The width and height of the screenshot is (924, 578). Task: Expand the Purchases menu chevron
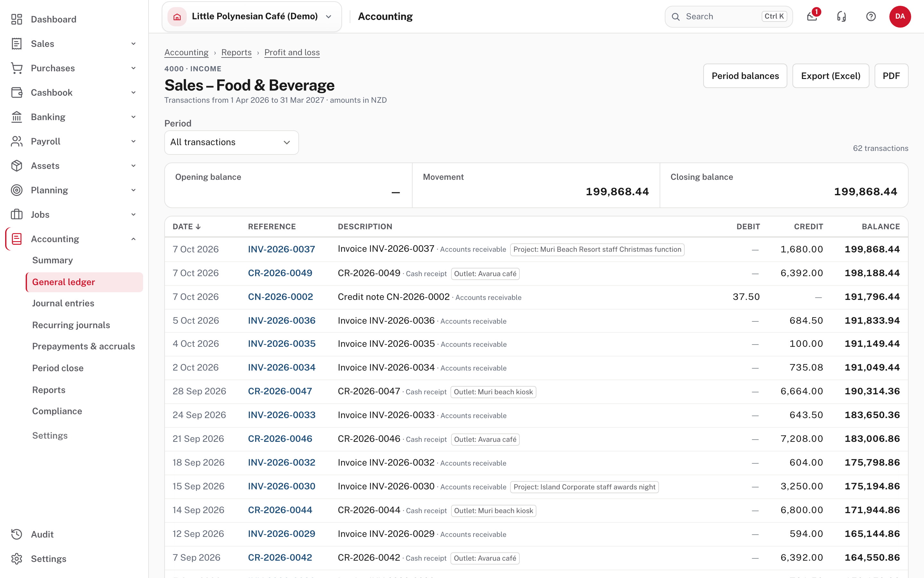coord(133,68)
